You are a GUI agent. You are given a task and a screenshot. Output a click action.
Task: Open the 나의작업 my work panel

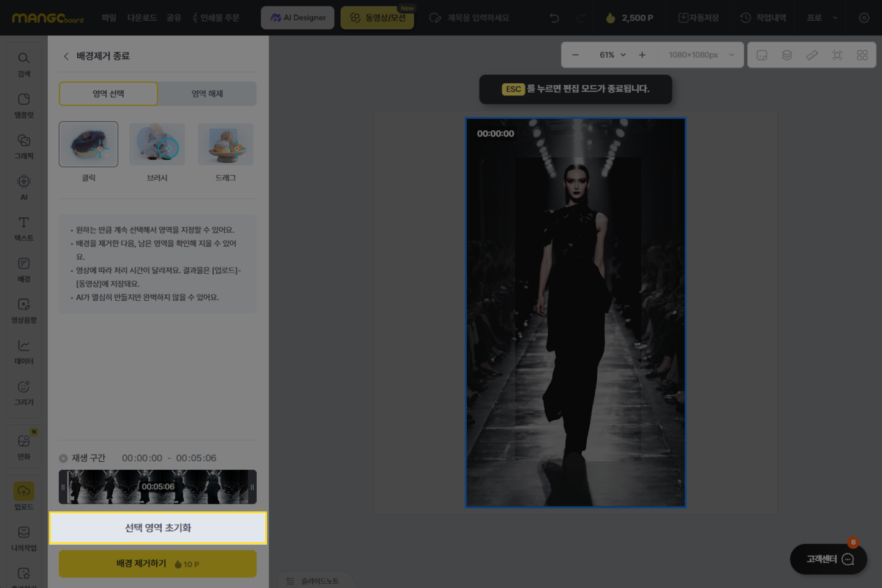pos(24,538)
